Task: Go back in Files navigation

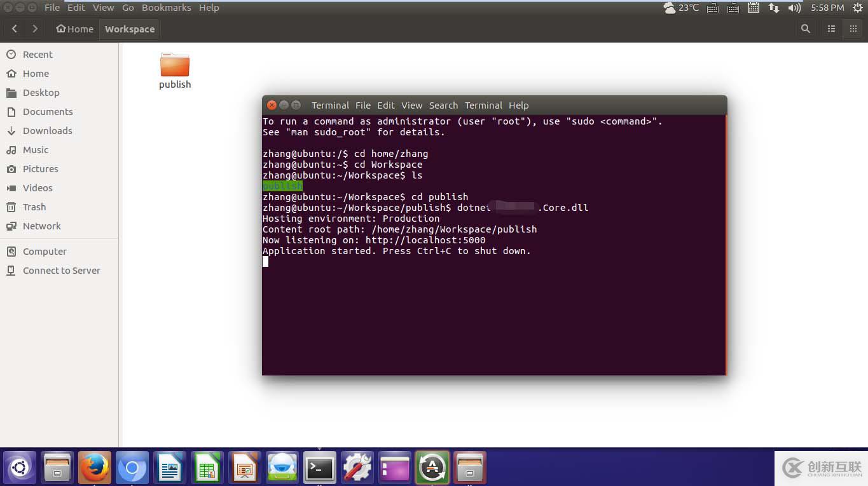Action: (x=15, y=29)
